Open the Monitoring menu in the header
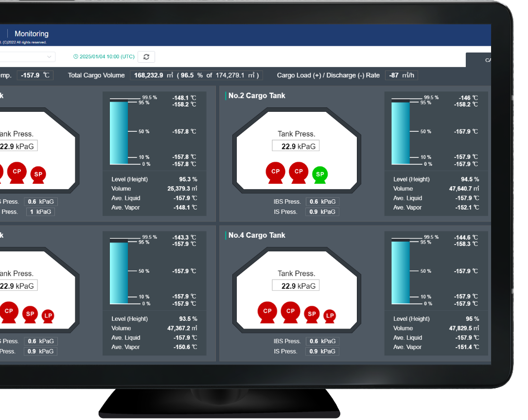 tap(32, 34)
